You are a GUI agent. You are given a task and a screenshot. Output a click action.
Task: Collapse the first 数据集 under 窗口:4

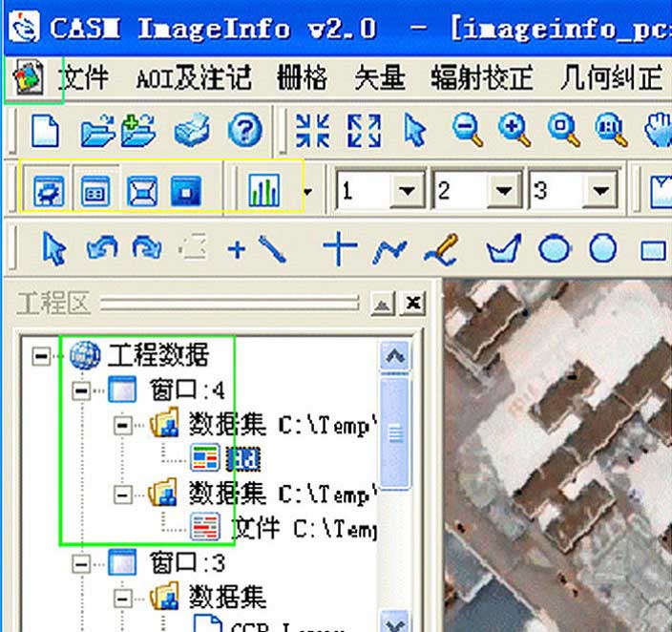122,426
